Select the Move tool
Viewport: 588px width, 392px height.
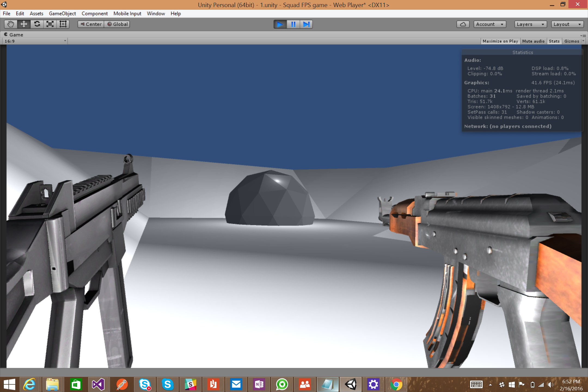(24, 24)
